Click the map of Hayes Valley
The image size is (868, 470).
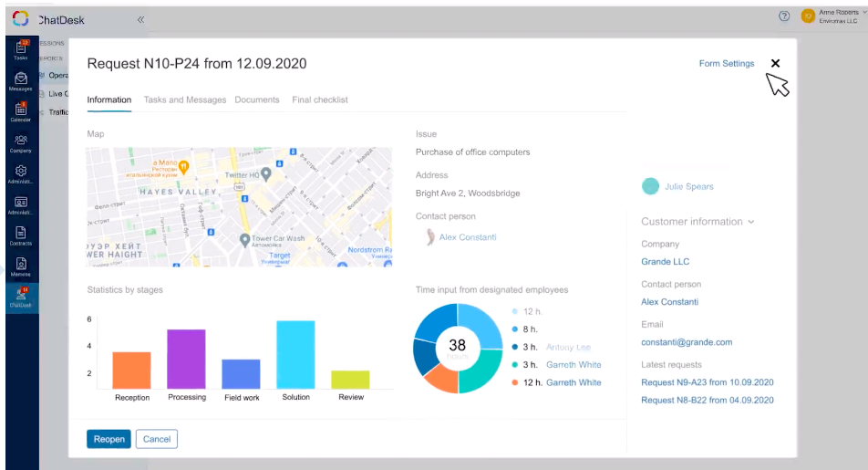239,207
